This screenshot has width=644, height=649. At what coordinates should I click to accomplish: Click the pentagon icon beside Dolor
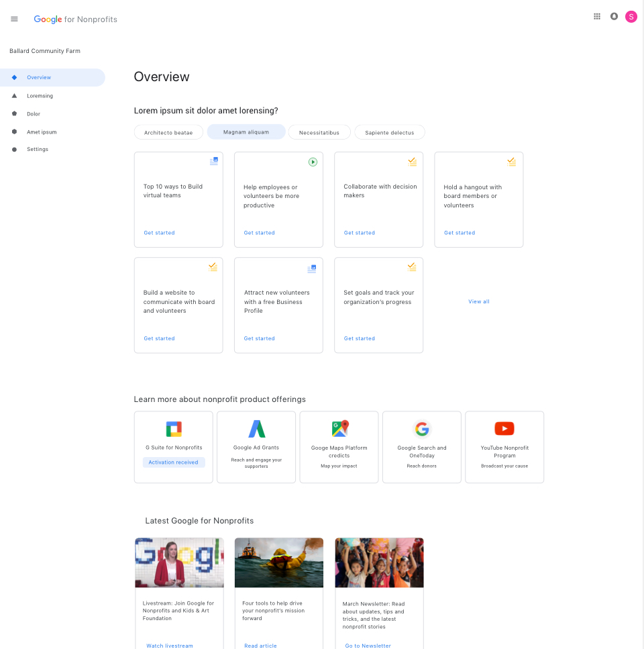pos(15,113)
